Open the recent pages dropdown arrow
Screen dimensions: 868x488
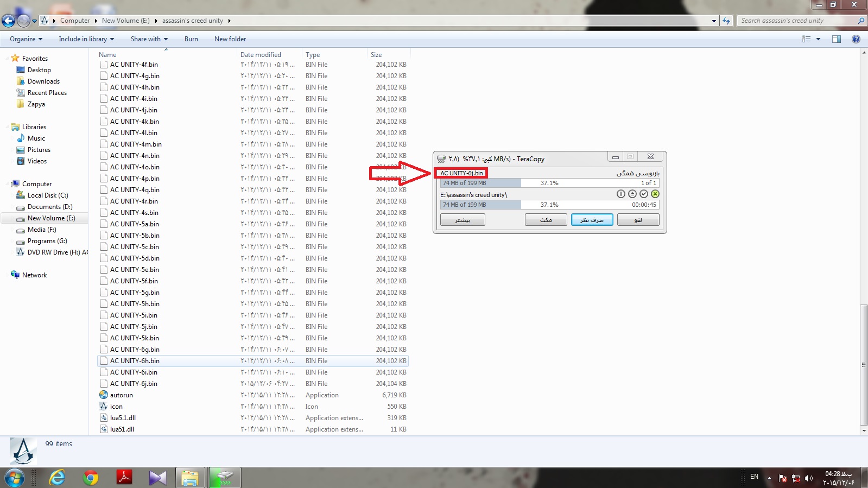pos(35,21)
